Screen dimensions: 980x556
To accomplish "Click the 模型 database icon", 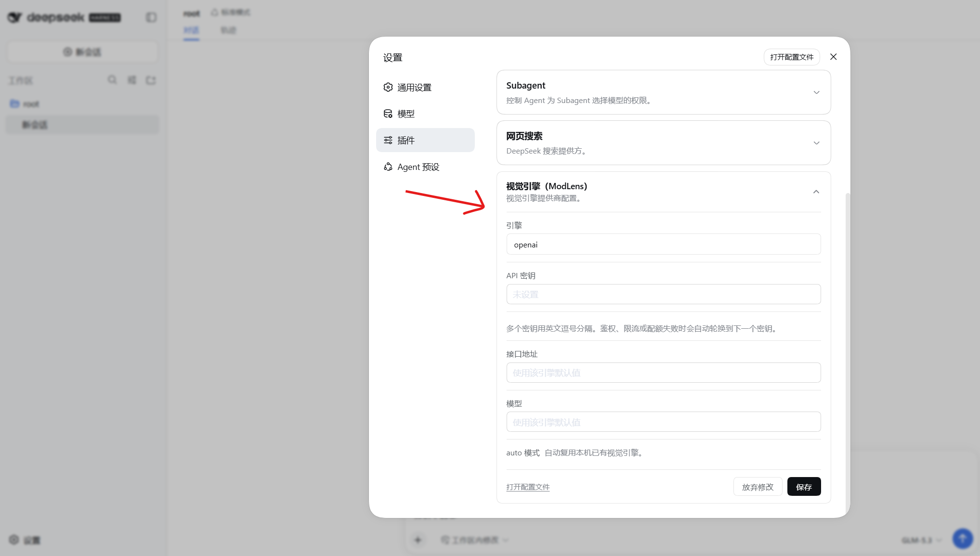I will pyautogui.click(x=388, y=114).
